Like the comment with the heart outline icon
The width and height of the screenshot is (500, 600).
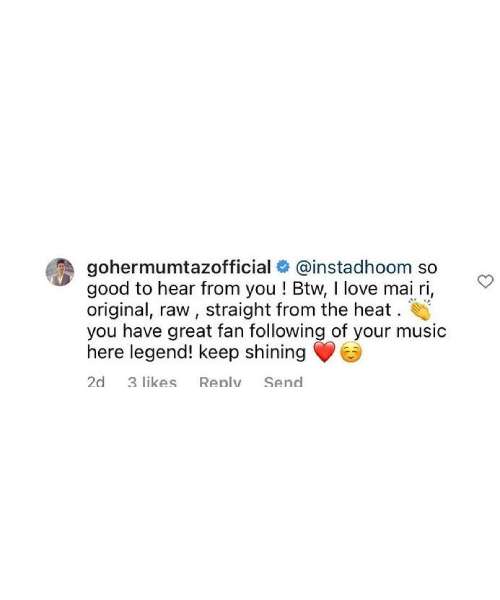pos(485,282)
